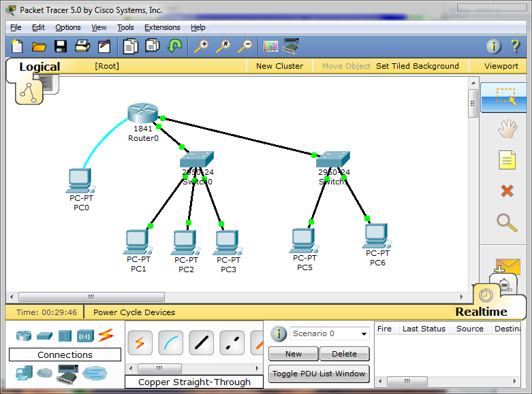This screenshot has height=394, width=532.
Task: Choose the red X Delete tool
Action: 507,191
